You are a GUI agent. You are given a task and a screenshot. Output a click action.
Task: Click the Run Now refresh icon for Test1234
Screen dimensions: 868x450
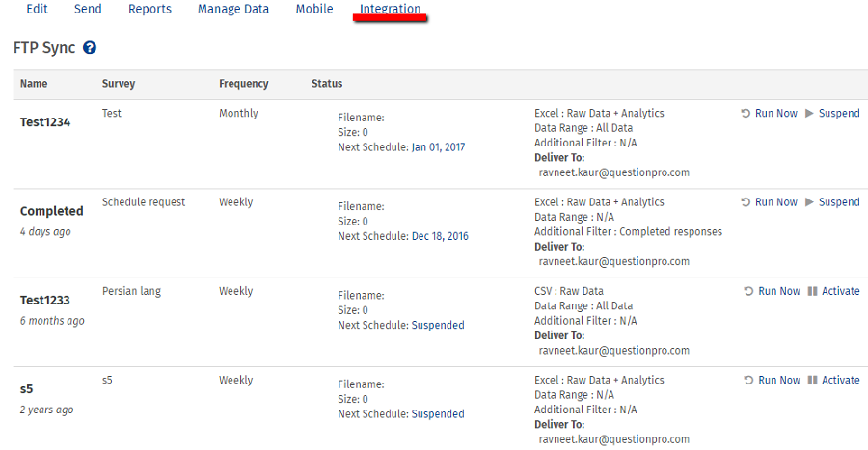(x=746, y=114)
